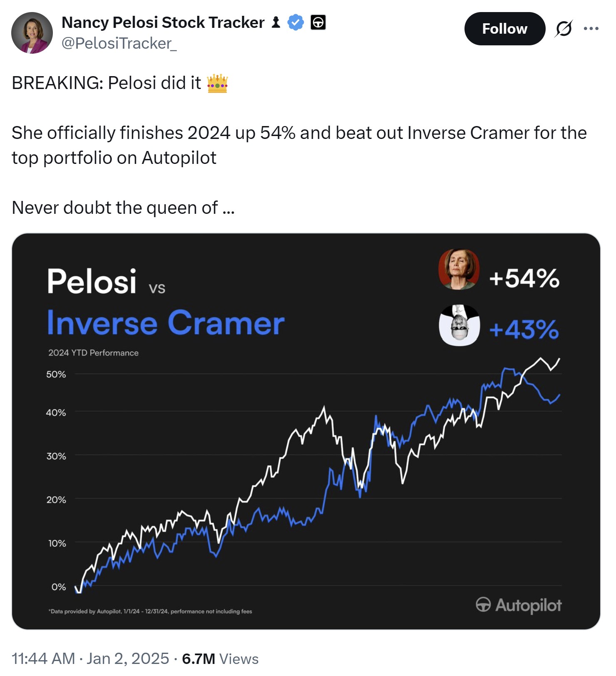The image size is (616, 676).
Task: Click the account's round profile avatar
Action: [32, 33]
